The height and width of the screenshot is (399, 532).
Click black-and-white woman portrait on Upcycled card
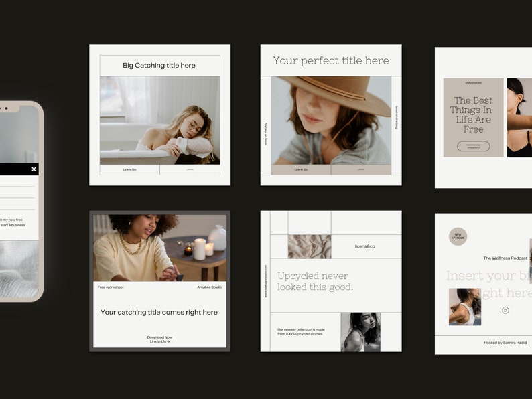point(360,332)
